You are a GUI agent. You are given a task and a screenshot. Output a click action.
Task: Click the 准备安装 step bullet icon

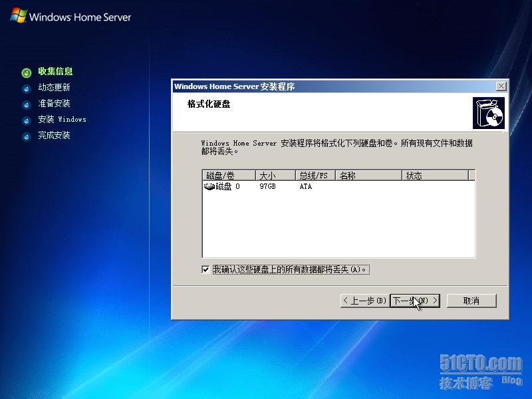pos(27,105)
